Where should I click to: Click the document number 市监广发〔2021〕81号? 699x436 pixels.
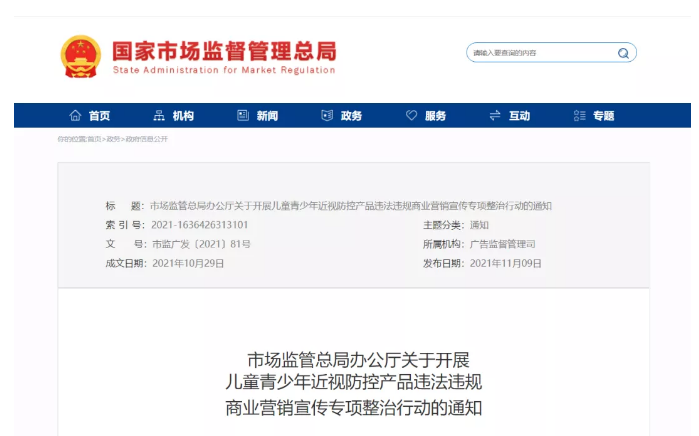201,244
